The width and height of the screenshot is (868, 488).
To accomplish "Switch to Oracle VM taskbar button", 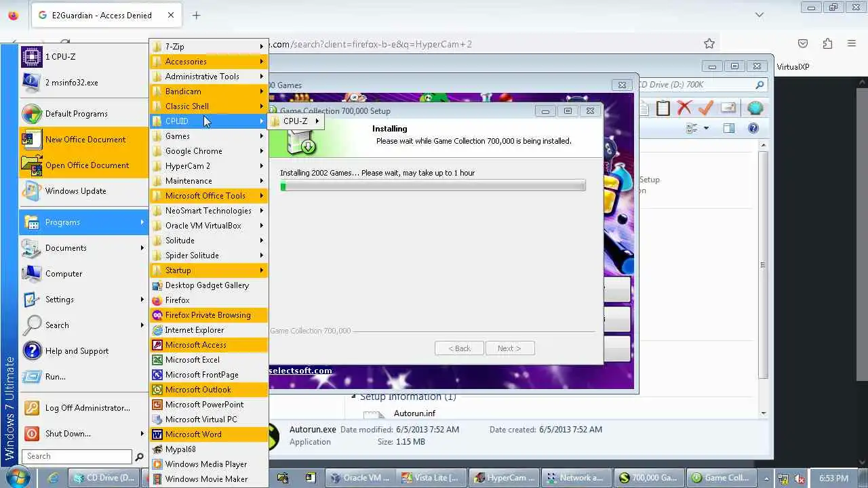I will [359, 478].
